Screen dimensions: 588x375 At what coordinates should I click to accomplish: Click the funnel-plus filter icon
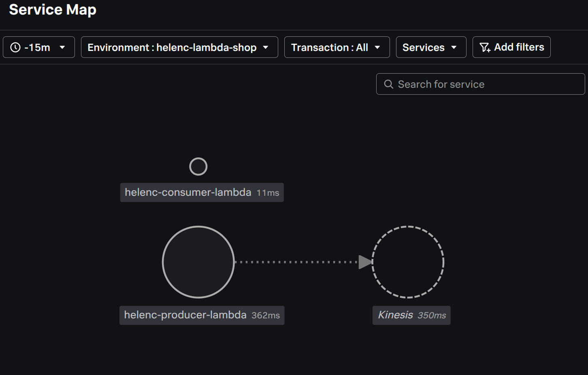point(485,47)
